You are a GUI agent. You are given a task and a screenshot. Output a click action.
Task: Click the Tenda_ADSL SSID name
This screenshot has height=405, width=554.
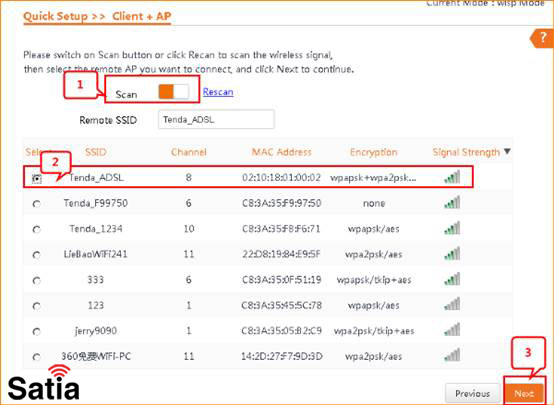tap(96, 177)
